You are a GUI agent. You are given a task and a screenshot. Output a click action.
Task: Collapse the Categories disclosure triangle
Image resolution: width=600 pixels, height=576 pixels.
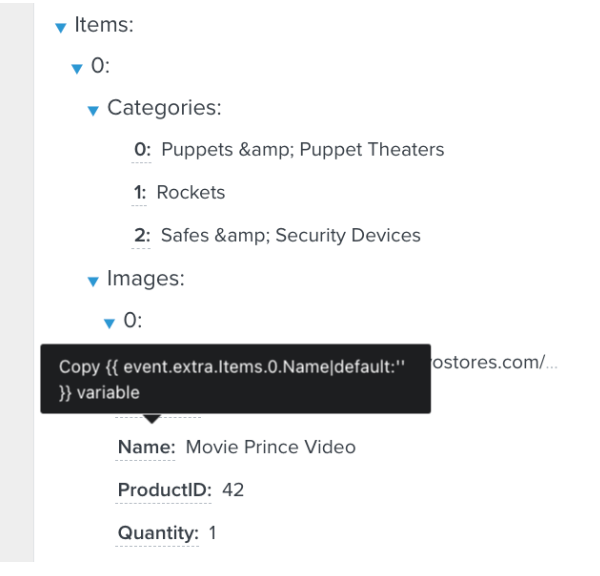click(93, 110)
